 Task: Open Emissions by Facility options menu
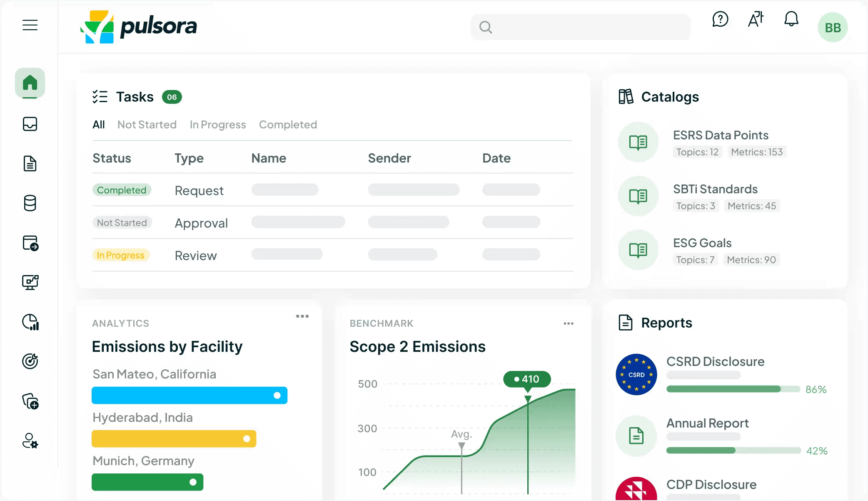302,316
